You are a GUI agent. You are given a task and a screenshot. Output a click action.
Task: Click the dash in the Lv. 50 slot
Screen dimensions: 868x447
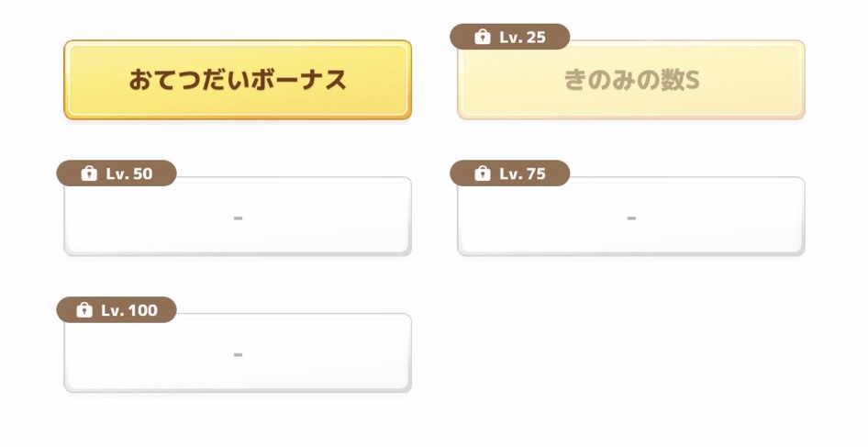(x=238, y=218)
